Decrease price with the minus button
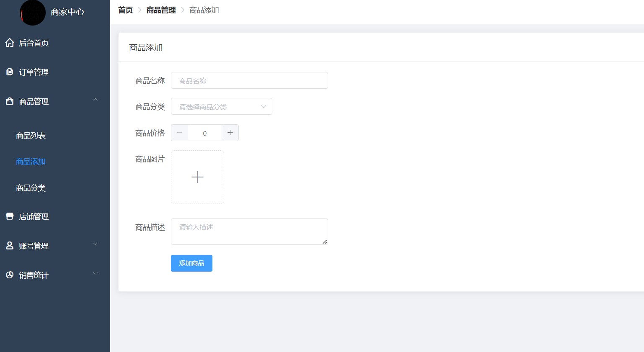Image resolution: width=644 pixels, height=352 pixels. [x=179, y=133]
